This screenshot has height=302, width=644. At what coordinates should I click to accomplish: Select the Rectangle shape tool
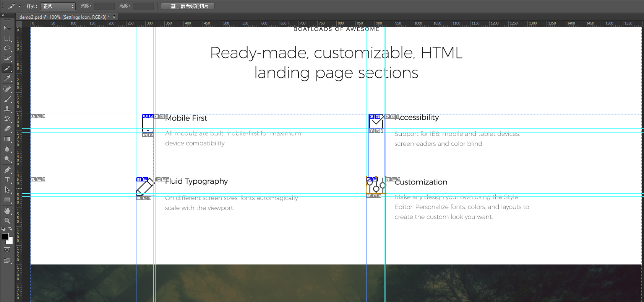coord(7,200)
